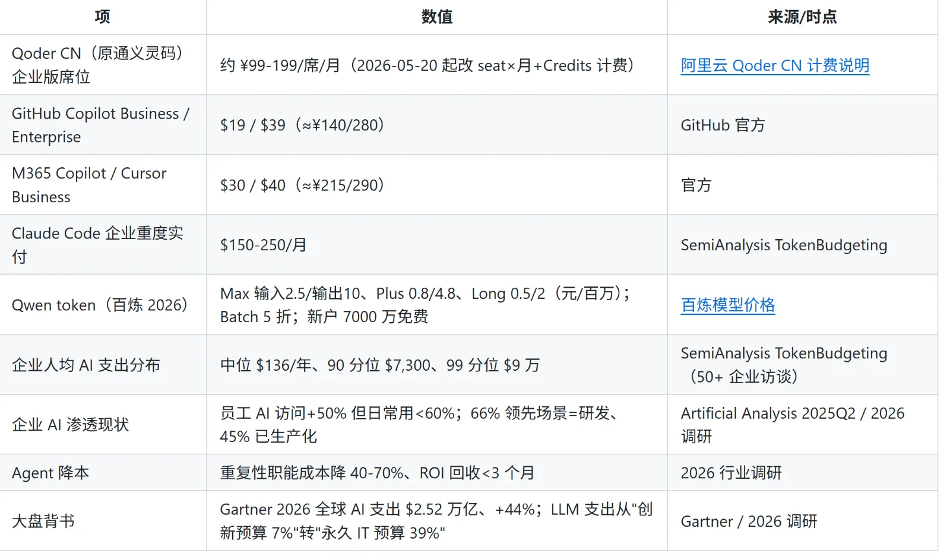Select the GitHub Copilot Business / Enterprise cell
The image size is (950, 560).
pos(103,125)
